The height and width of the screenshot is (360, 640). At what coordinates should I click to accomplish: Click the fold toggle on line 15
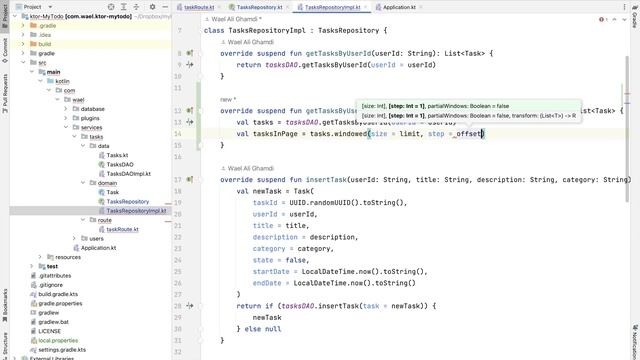tap(200, 145)
